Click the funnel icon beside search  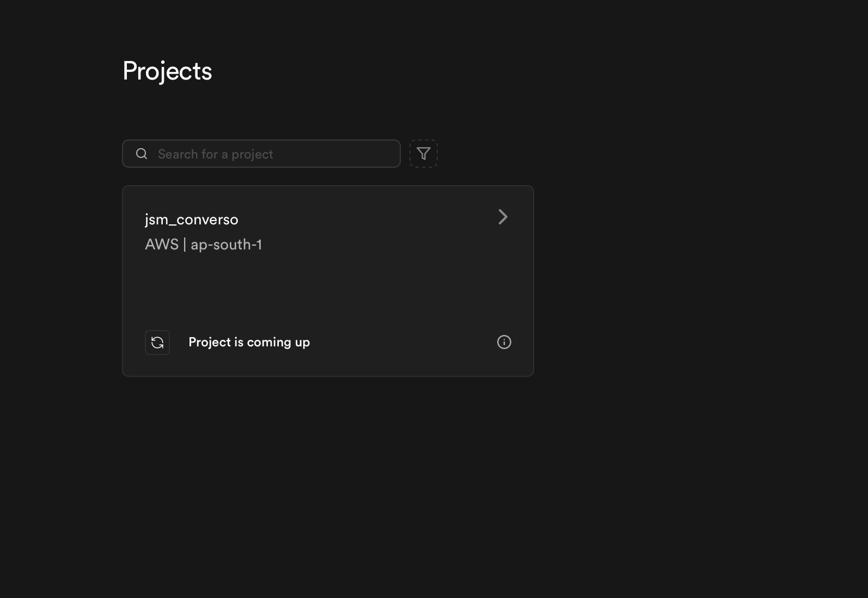tap(424, 154)
